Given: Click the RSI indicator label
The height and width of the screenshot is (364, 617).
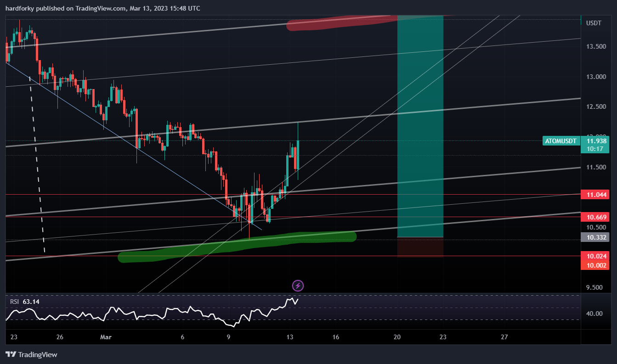Looking at the screenshot, I should click(x=15, y=302).
